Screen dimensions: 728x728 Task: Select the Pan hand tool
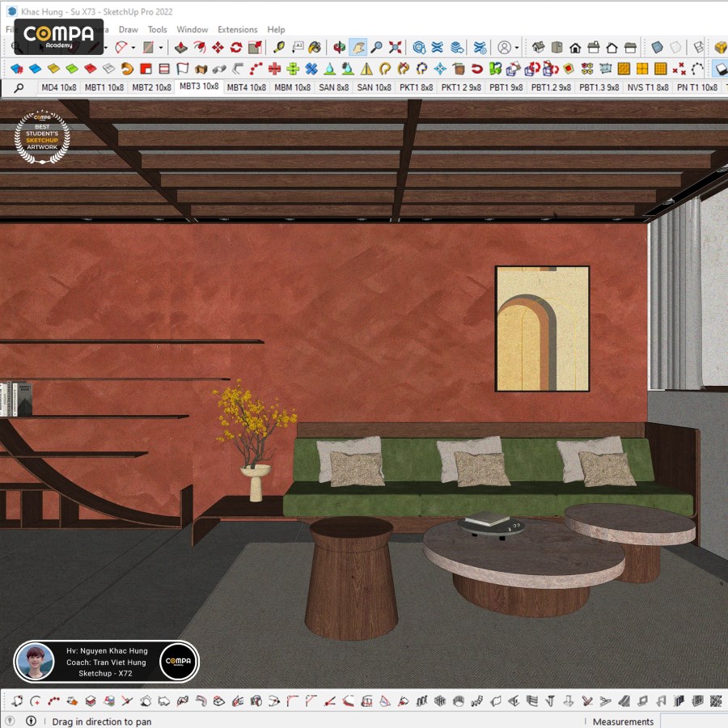pyautogui.click(x=358, y=48)
